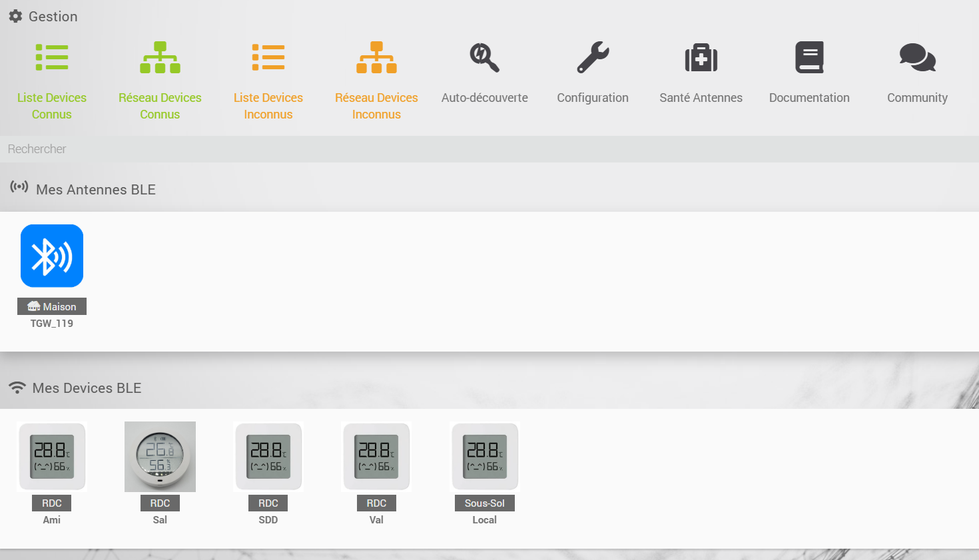
Task: Open the Val thermometer device
Action: [376, 457]
